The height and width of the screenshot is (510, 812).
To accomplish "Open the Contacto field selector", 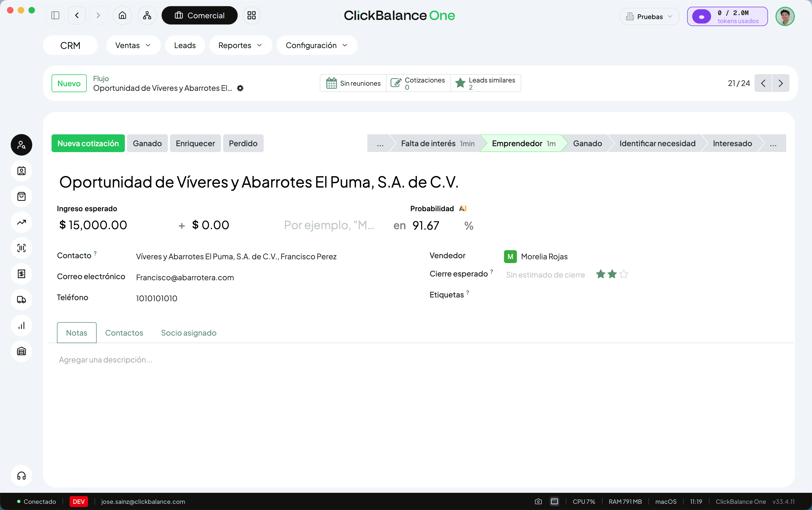I will [236, 257].
